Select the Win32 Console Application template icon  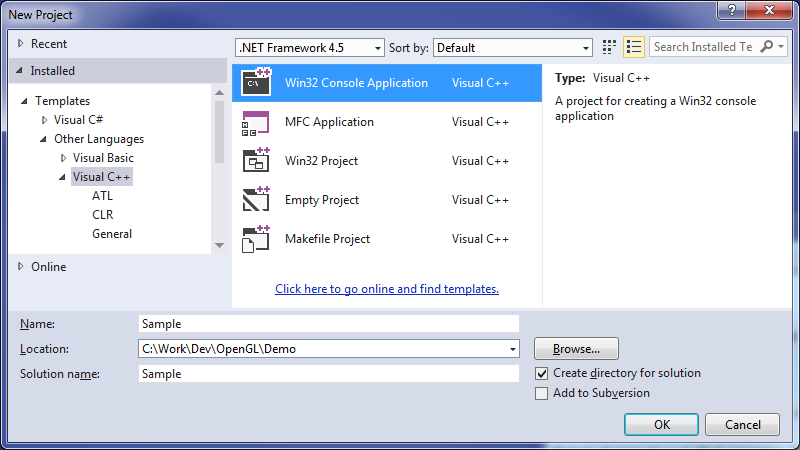point(256,83)
